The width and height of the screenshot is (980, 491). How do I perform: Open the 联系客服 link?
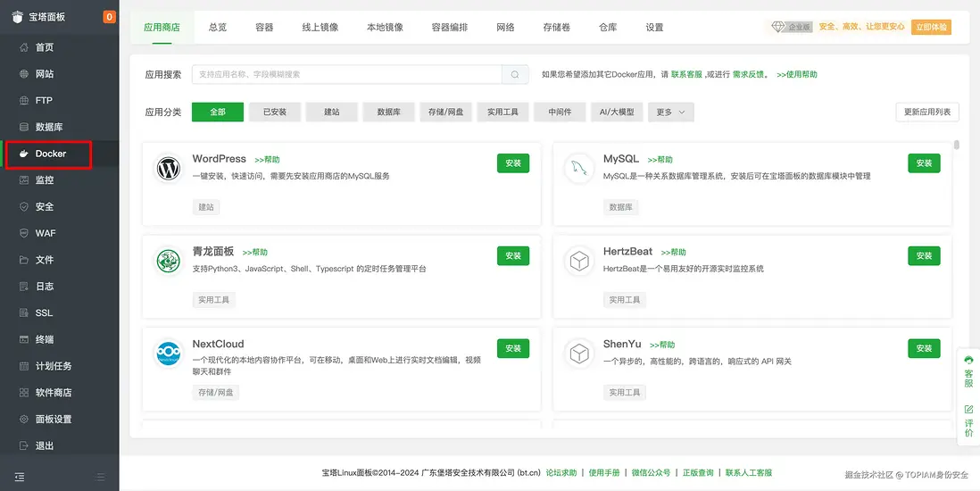tap(686, 74)
